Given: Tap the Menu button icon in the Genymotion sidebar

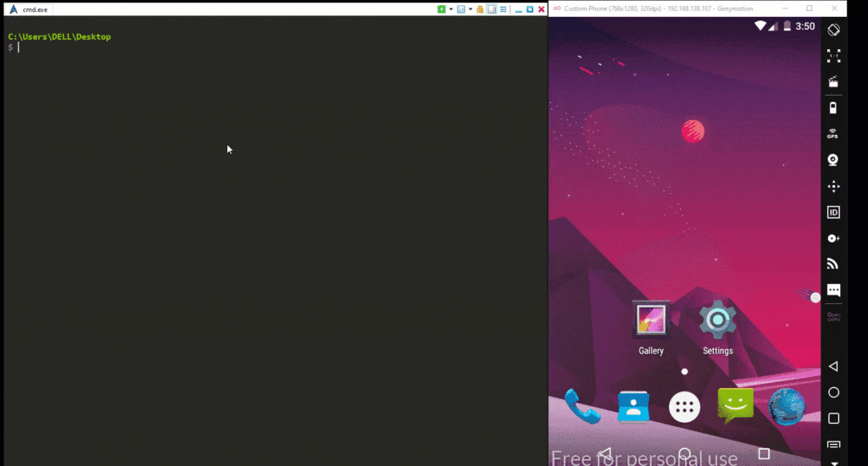Looking at the screenshot, I should click(x=834, y=445).
